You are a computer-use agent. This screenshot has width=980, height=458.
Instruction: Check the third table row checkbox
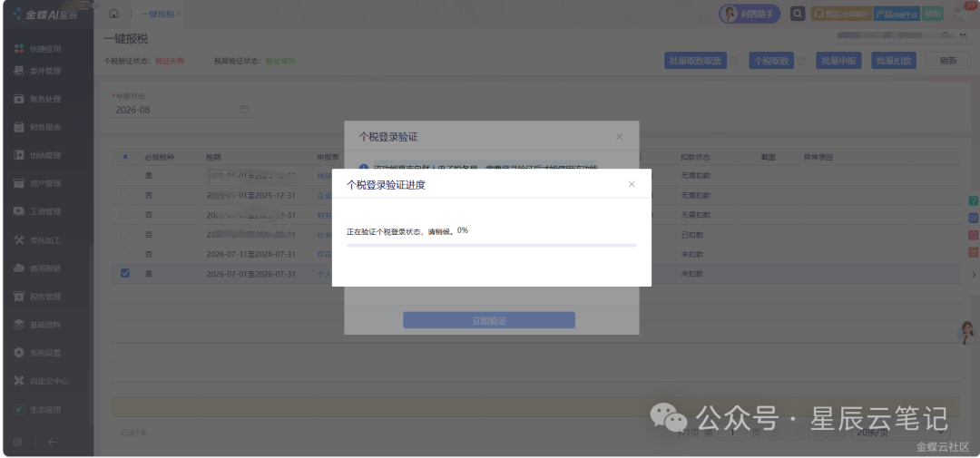tap(125, 214)
